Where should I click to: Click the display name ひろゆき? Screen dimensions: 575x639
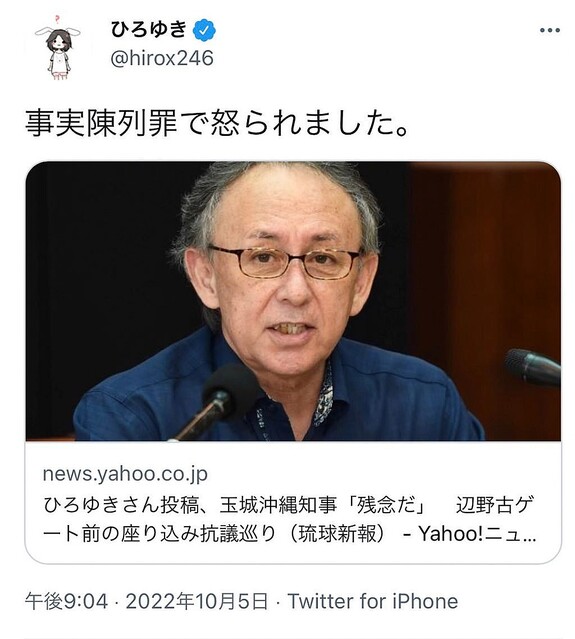coord(148,30)
